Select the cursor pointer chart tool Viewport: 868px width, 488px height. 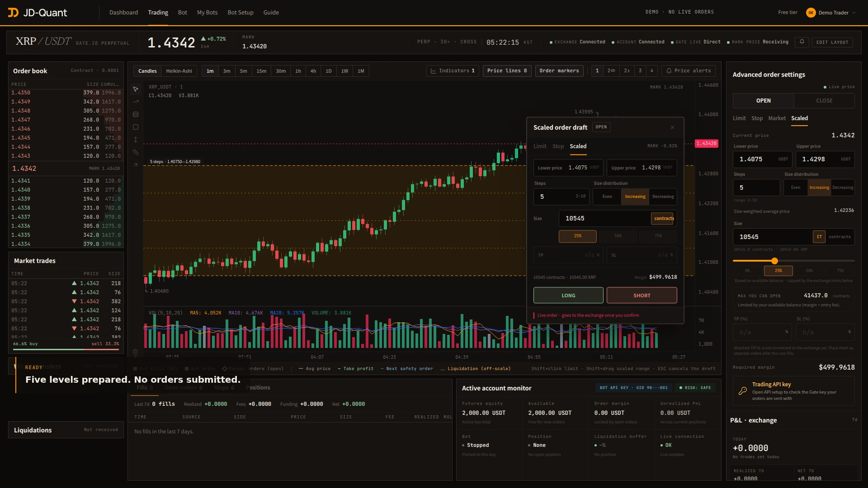pyautogui.click(x=136, y=89)
